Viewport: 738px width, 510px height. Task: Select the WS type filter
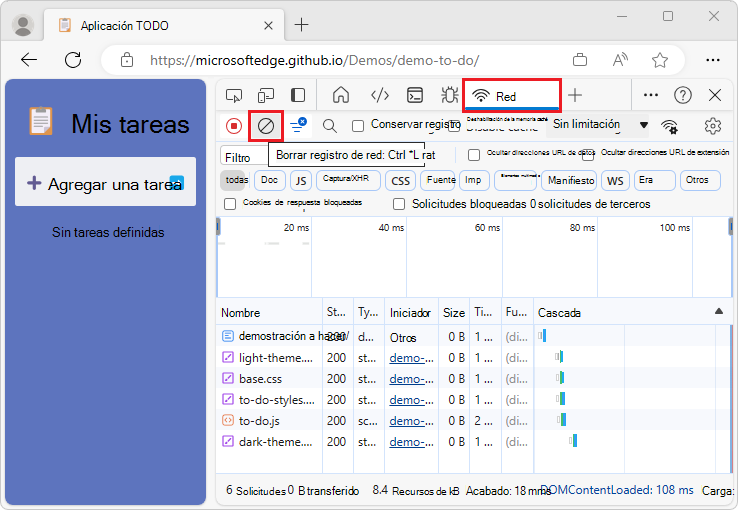click(x=615, y=180)
